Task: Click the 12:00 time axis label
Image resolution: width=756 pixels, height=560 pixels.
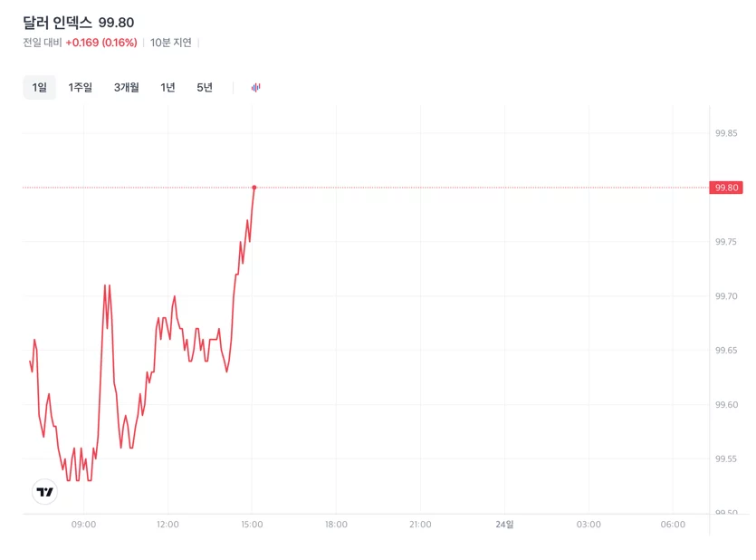Action: click(x=167, y=525)
